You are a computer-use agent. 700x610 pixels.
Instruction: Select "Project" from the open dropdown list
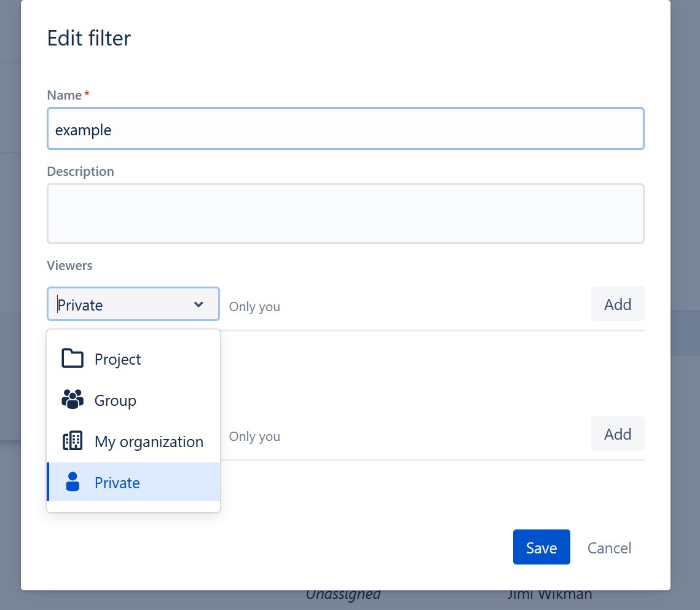point(117,358)
